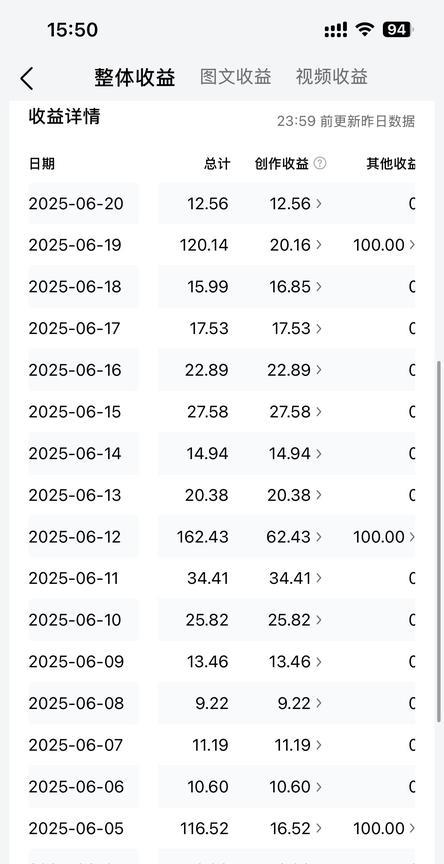444x864 pixels.
Task: Open 创作收益 34.41 details for 2025-06-11
Action: pyautogui.click(x=296, y=578)
